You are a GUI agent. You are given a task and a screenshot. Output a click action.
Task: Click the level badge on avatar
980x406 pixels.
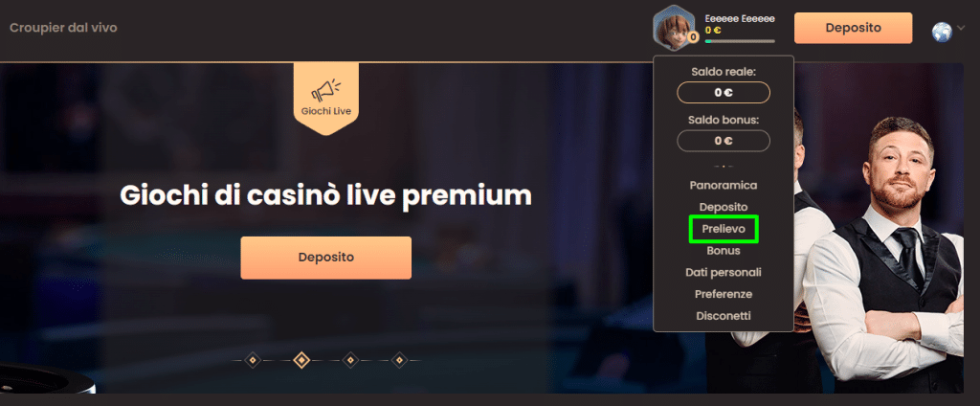pyautogui.click(x=693, y=38)
